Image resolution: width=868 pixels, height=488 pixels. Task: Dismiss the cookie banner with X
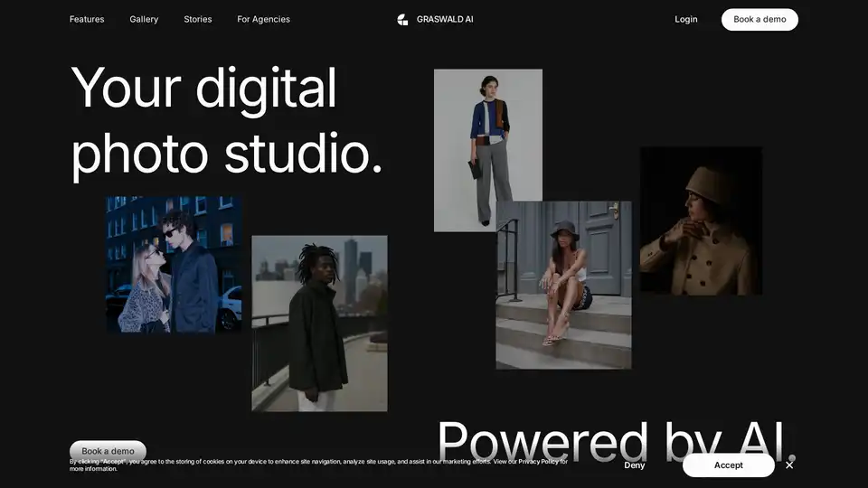(x=789, y=465)
